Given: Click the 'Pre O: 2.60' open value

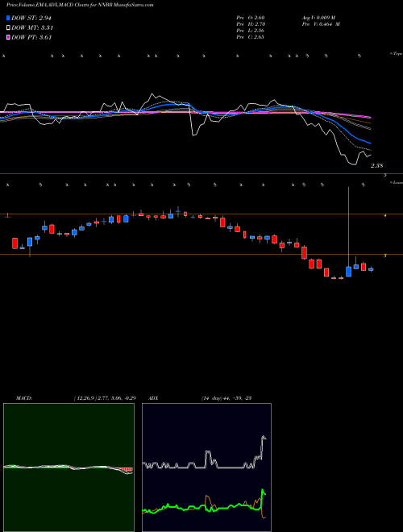Looking at the screenshot, I should pyautogui.click(x=251, y=18).
